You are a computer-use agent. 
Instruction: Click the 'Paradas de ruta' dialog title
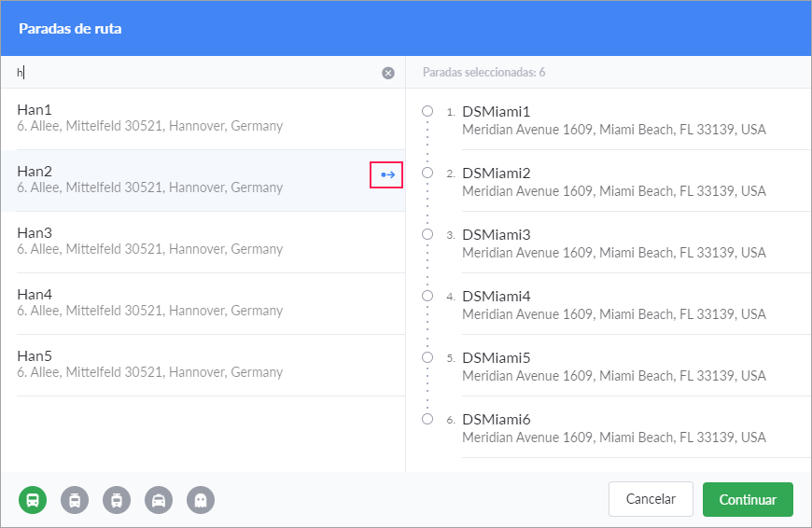70,29
